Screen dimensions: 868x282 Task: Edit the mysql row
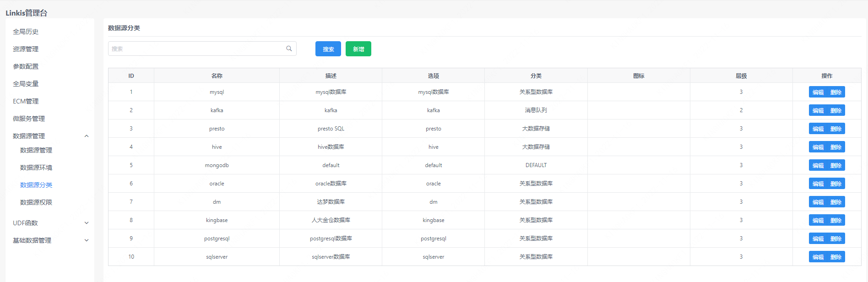point(818,92)
